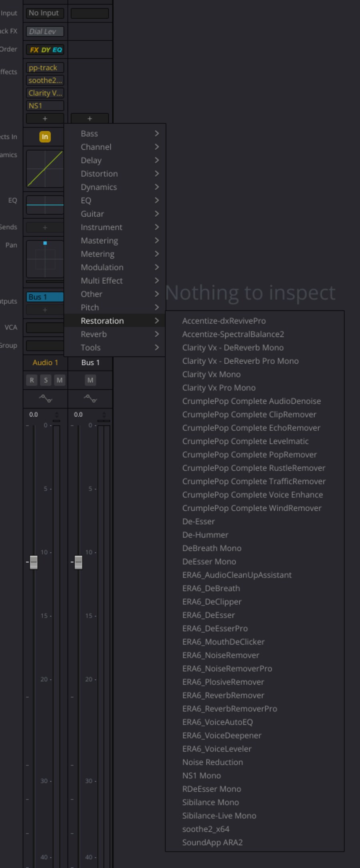The width and height of the screenshot is (360, 868).
Task: Open the soothe2 effect slot
Action: [x=45, y=80]
